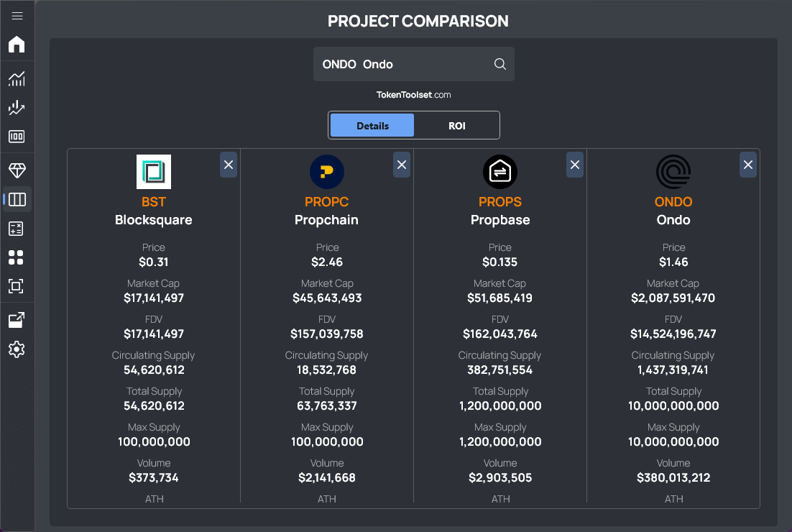Select FDV value $157,039,758

pyautogui.click(x=327, y=334)
